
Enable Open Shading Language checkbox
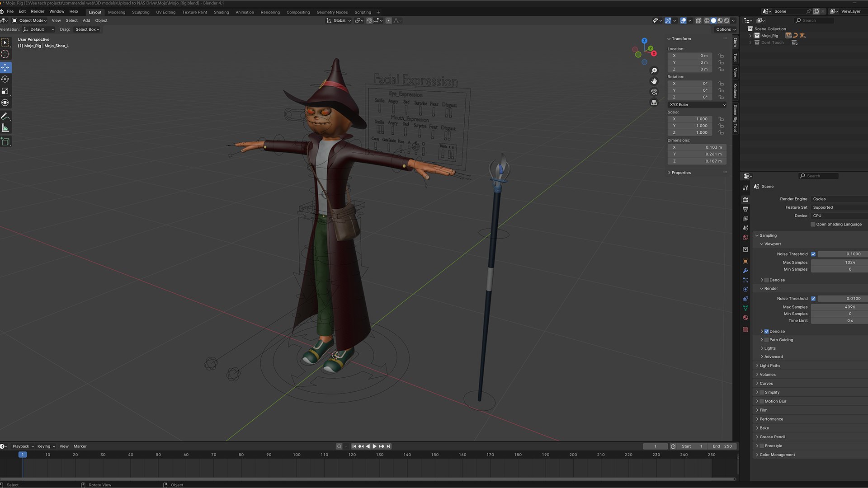coord(813,225)
